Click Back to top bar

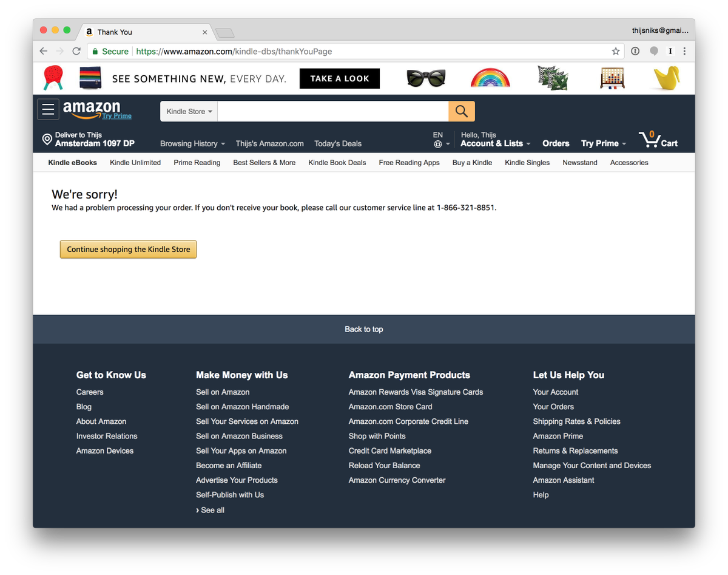[x=364, y=329]
